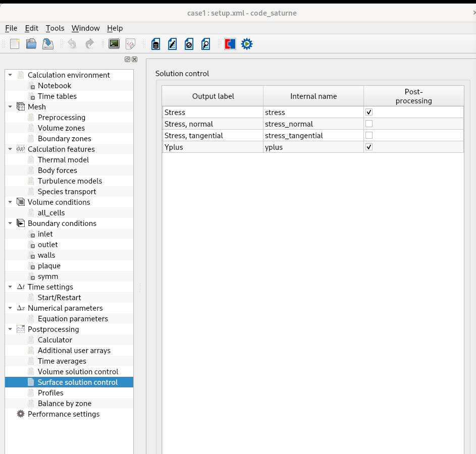476x454 pixels.
Task: Click the New file toolbar icon
Action: 15,44
